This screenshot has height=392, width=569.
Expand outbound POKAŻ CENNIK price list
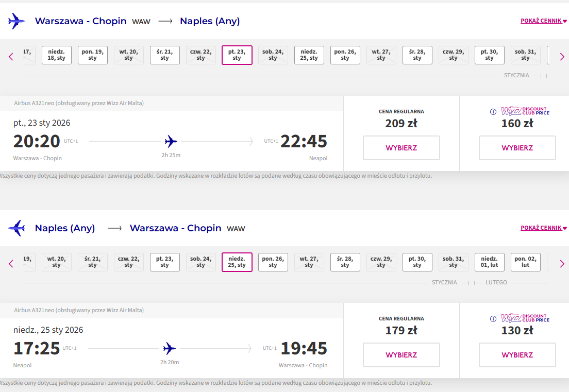(x=543, y=21)
